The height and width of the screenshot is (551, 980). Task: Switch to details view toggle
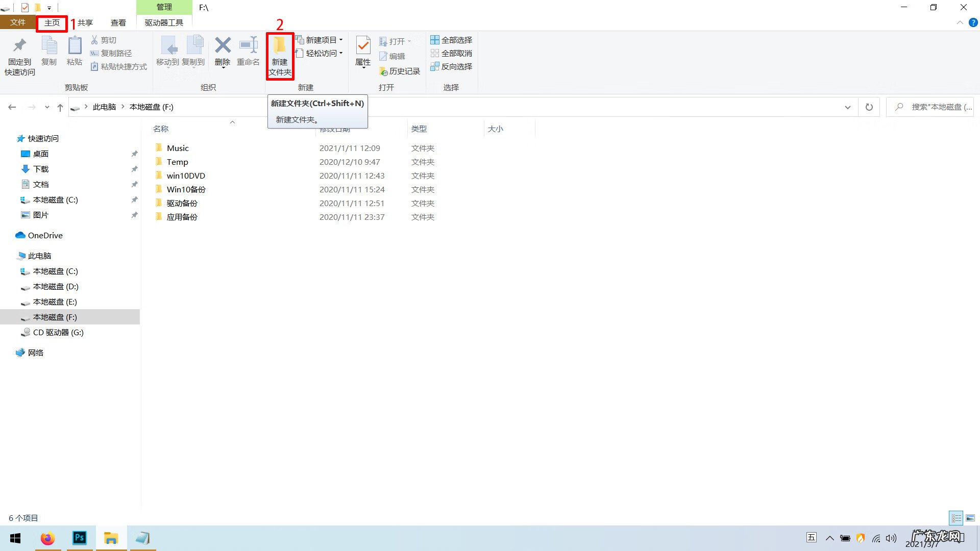pyautogui.click(x=956, y=518)
